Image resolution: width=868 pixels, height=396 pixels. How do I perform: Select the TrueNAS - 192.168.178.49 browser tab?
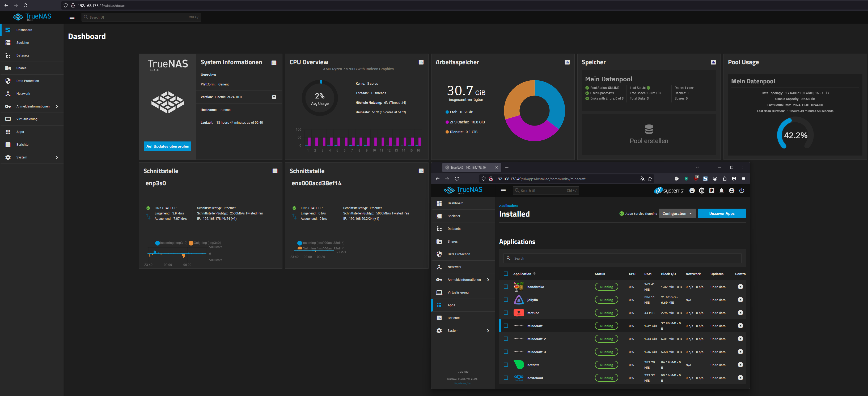pos(471,167)
